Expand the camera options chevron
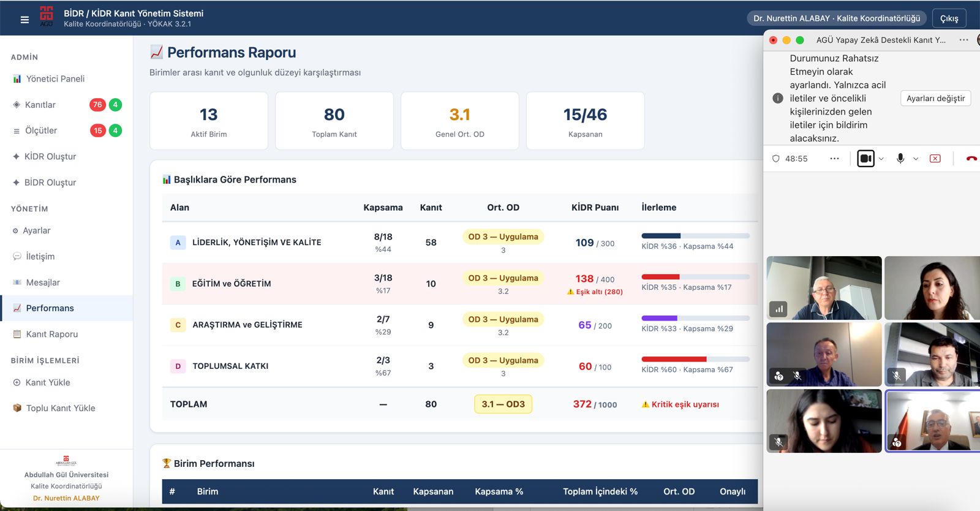980x511 pixels. pos(881,159)
